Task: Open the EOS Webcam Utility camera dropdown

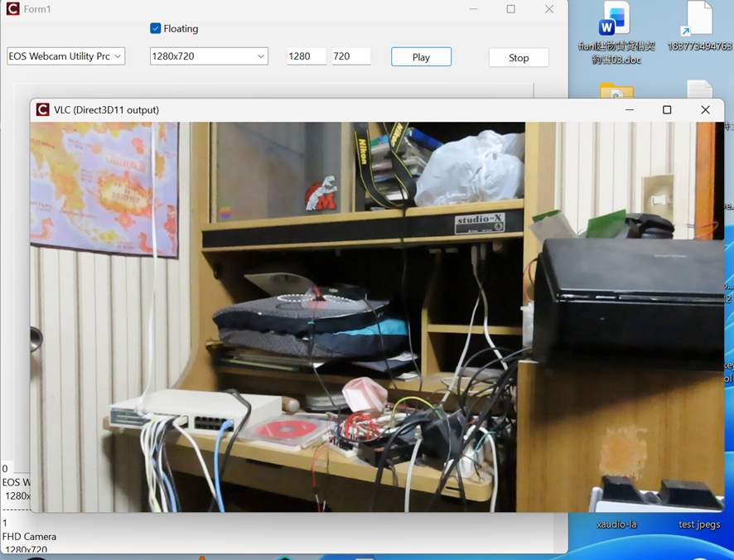Action: tap(65, 56)
